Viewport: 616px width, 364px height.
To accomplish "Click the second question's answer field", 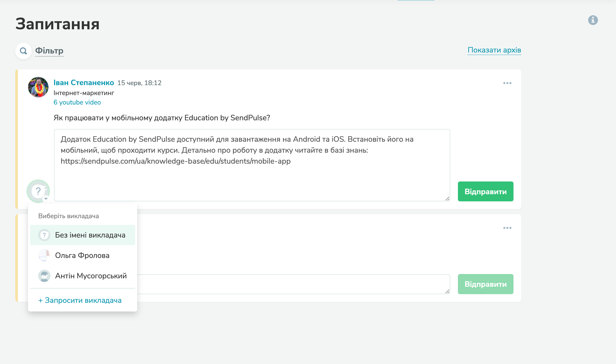I will click(x=293, y=284).
